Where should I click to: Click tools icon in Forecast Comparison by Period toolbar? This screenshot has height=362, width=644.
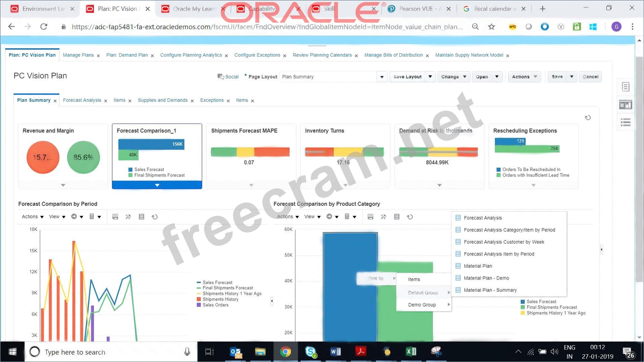coord(128,217)
